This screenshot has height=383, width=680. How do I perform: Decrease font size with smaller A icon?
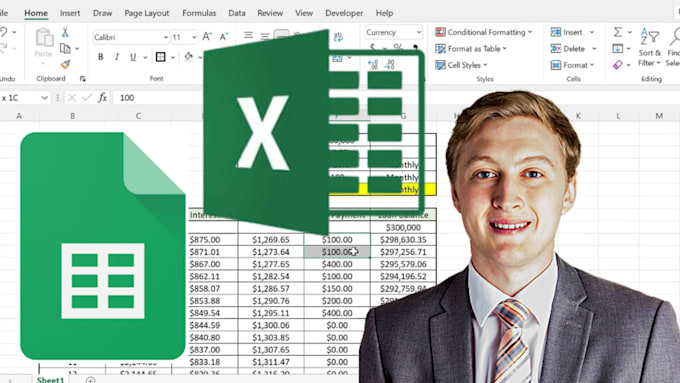click(x=224, y=37)
